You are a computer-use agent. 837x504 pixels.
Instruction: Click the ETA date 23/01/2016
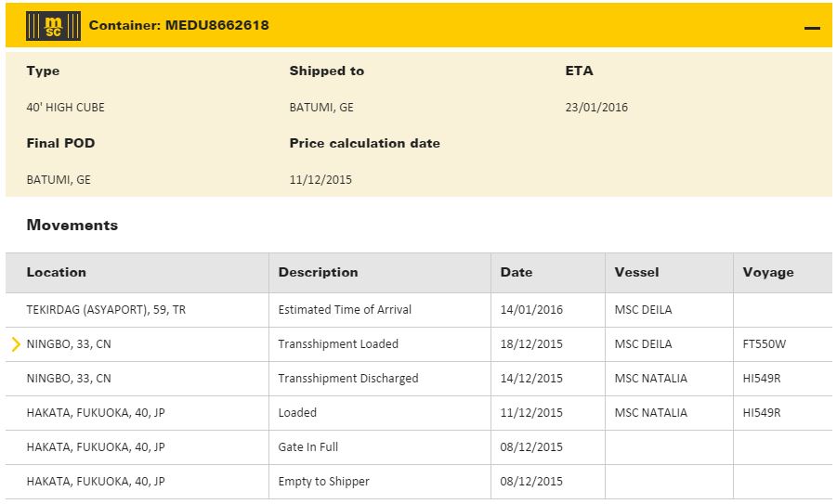point(596,108)
